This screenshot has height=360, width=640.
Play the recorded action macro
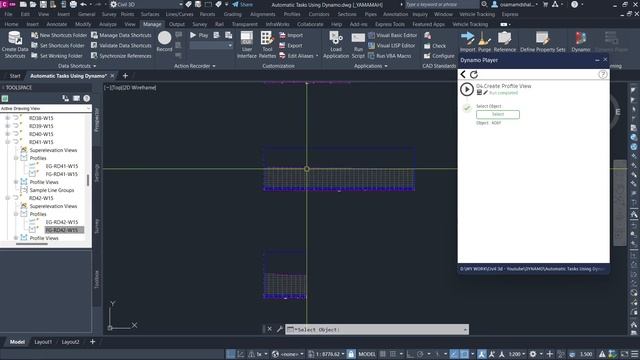click(199, 35)
